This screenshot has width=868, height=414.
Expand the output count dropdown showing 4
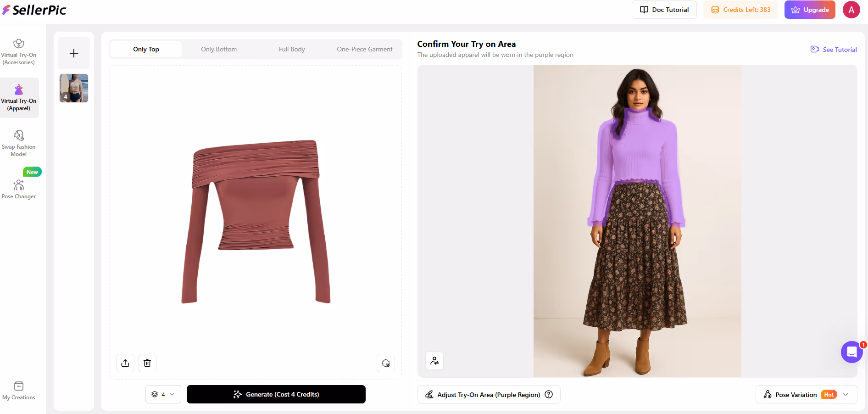pyautogui.click(x=163, y=394)
